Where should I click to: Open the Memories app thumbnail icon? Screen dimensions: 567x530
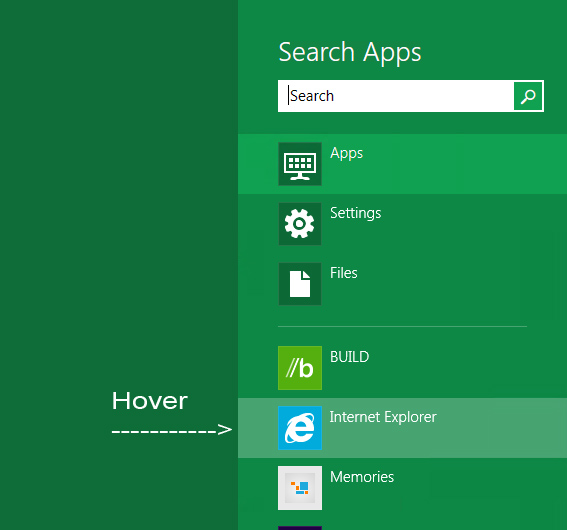coord(300,488)
